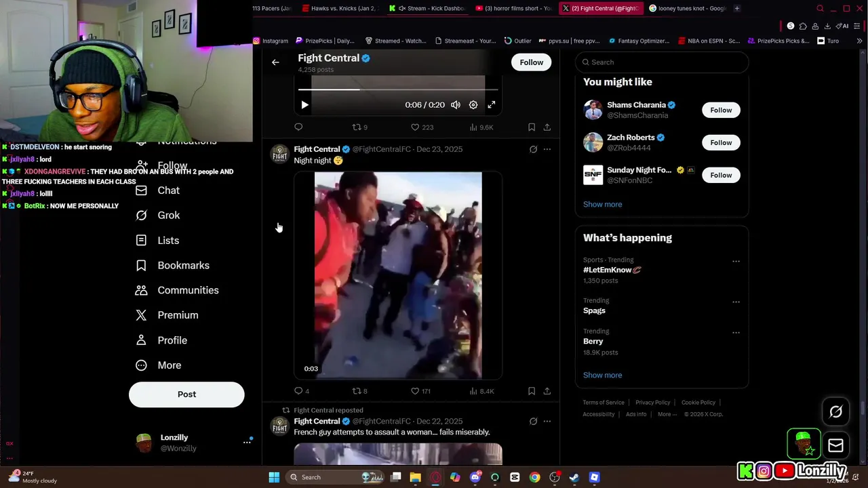The width and height of the screenshot is (868, 488).
Task: Repost the Night night post
Action: 359,391
